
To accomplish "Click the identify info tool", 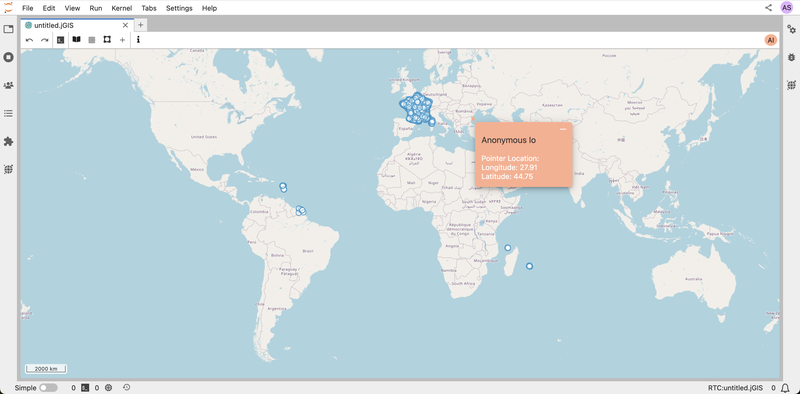I will tap(138, 39).
